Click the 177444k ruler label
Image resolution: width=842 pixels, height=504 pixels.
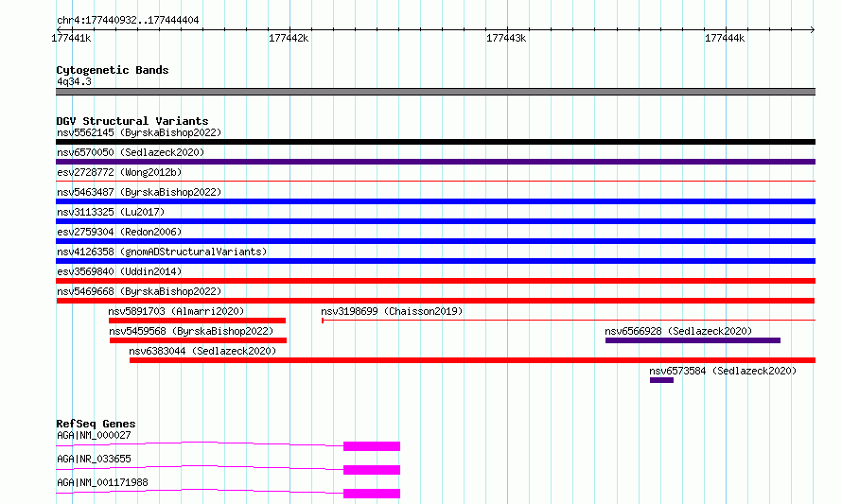(x=725, y=38)
